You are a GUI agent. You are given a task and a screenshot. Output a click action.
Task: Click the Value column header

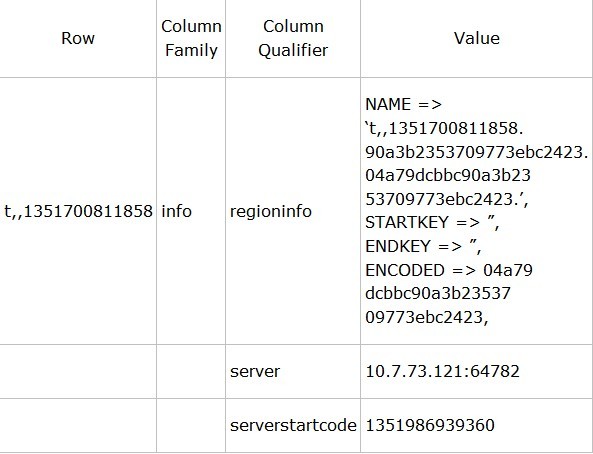pyautogui.click(x=477, y=38)
